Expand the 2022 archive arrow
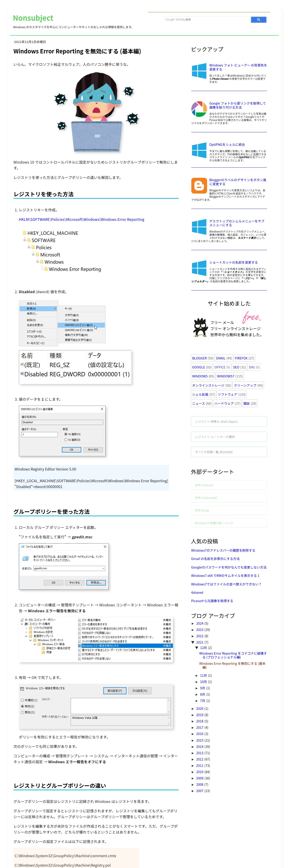Viewport: 289px width, 868px height. click(193, 636)
